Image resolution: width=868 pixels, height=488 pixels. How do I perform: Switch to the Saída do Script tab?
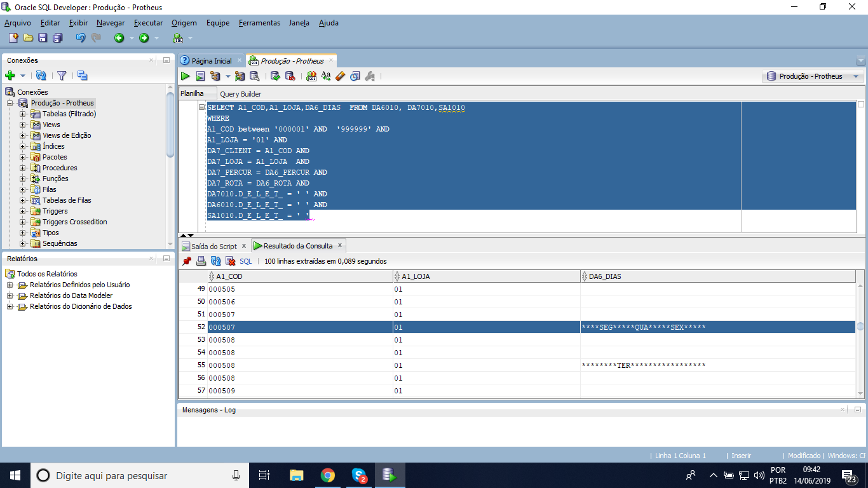(214, 247)
